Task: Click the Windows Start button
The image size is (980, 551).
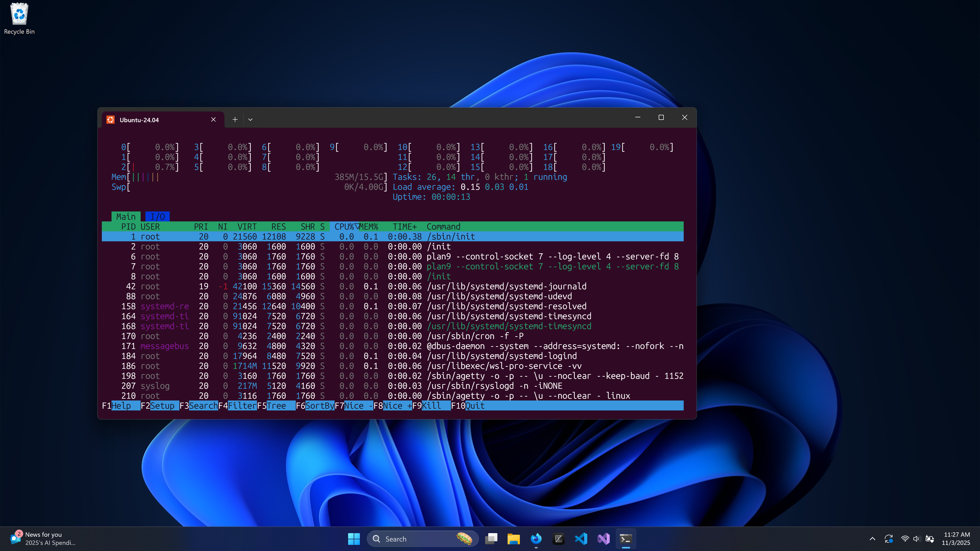Action: tap(353, 539)
